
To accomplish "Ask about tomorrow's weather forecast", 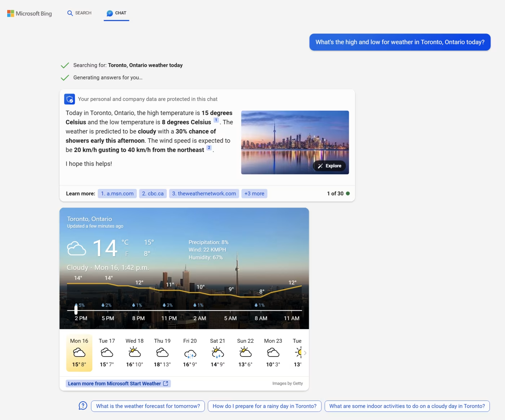I will point(148,406).
